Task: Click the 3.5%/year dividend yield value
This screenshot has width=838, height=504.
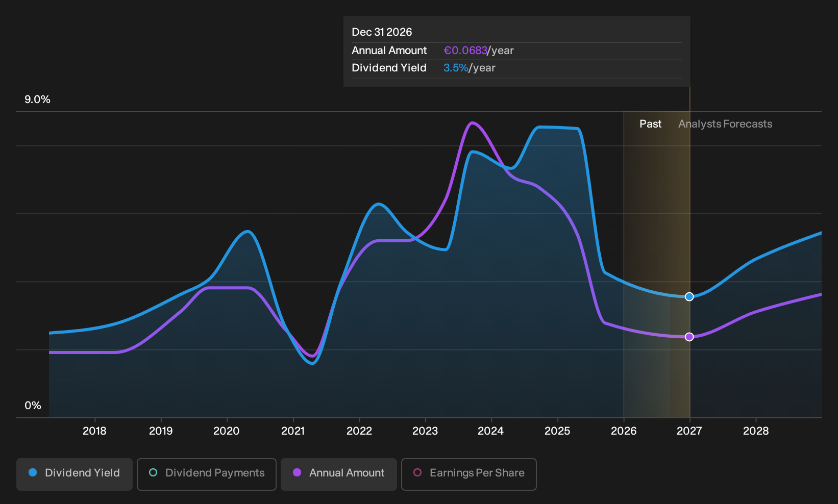Action: point(470,68)
